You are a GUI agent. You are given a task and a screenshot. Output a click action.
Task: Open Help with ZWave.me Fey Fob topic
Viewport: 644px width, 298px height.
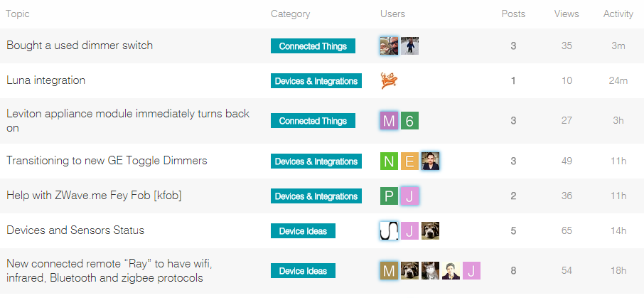tap(94, 196)
